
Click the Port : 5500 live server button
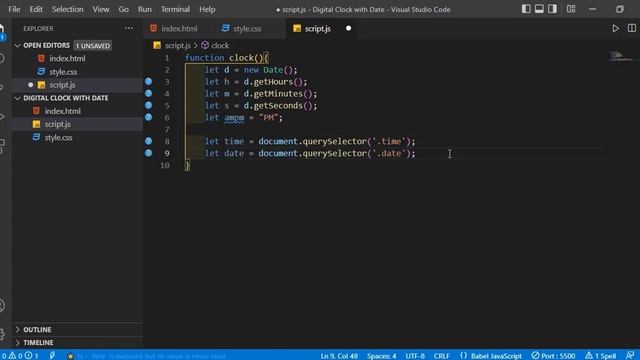(x=553, y=356)
